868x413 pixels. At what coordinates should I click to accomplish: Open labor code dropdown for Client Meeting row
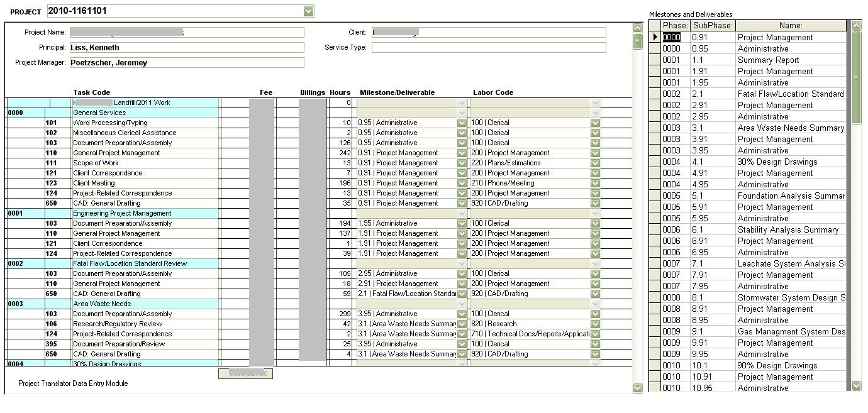(595, 183)
